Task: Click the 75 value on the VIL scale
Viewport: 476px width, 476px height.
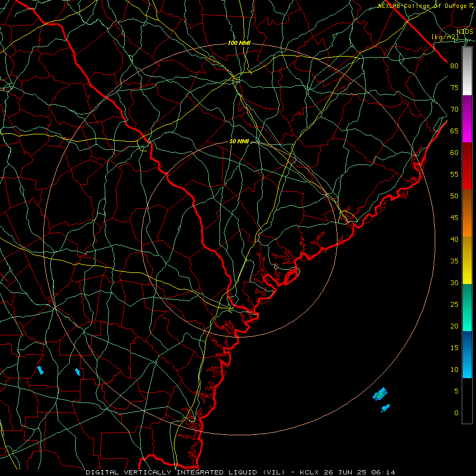Action: point(454,88)
